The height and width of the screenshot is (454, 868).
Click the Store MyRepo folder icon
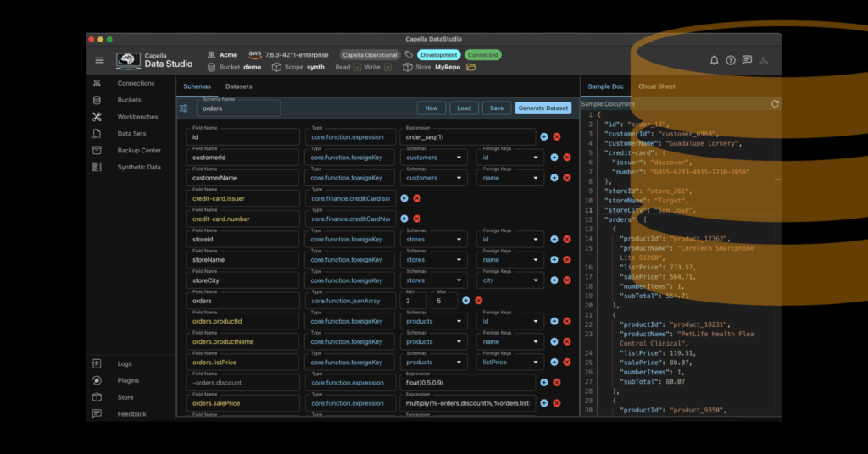pyautogui.click(x=471, y=67)
